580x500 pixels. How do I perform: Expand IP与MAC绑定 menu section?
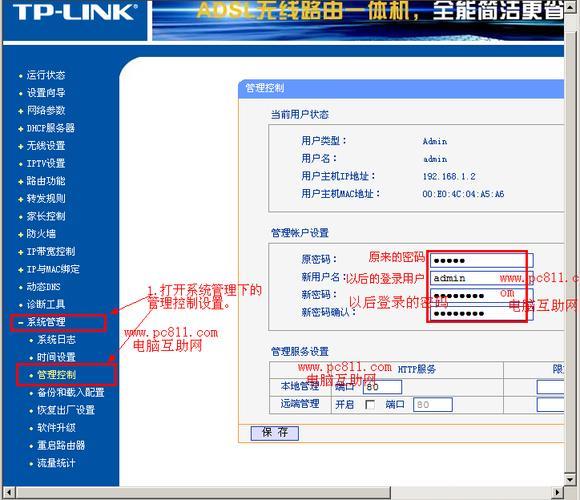(53, 269)
